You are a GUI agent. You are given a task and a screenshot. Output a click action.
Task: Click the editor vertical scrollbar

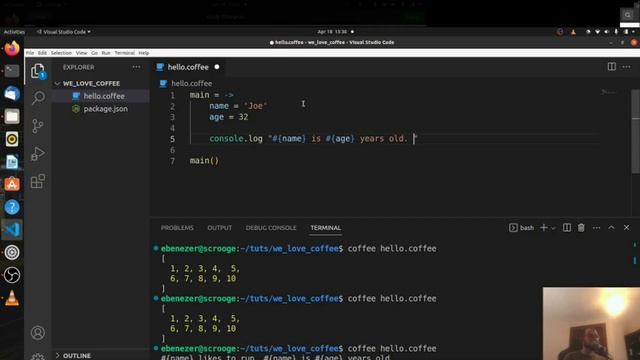[x=635, y=131]
